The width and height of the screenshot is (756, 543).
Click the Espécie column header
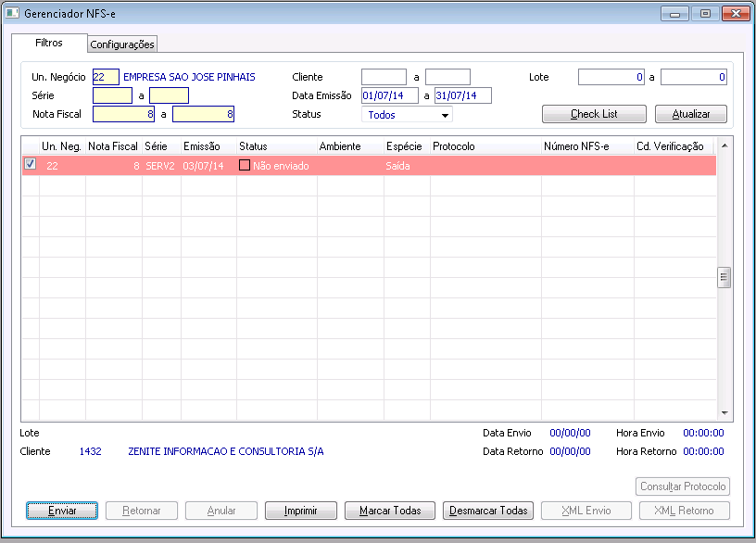point(407,146)
